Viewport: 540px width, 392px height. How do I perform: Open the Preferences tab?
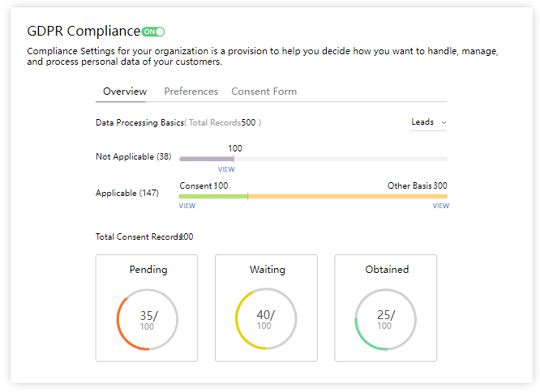[191, 92]
